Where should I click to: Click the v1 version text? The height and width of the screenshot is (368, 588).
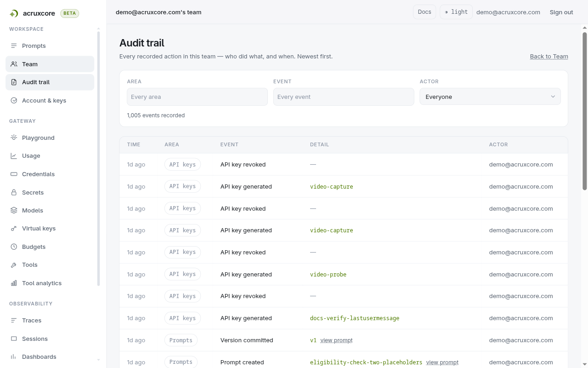pos(313,340)
